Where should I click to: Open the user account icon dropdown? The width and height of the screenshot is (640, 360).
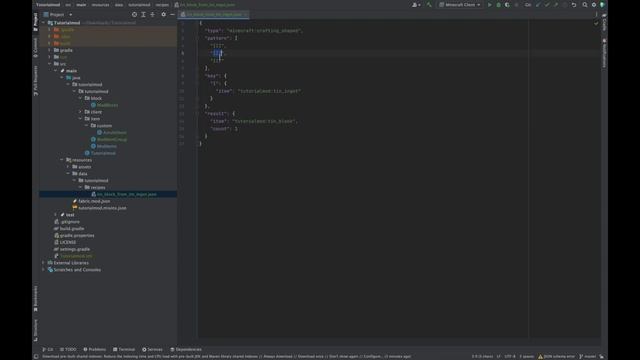click(416, 5)
